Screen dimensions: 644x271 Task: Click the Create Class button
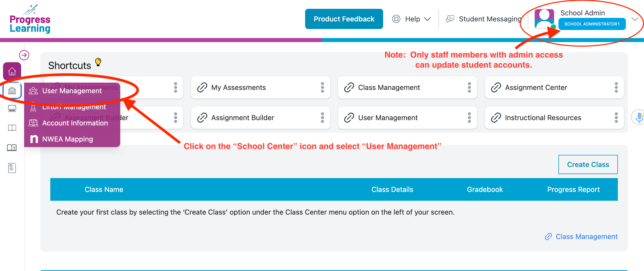pos(588,164)
